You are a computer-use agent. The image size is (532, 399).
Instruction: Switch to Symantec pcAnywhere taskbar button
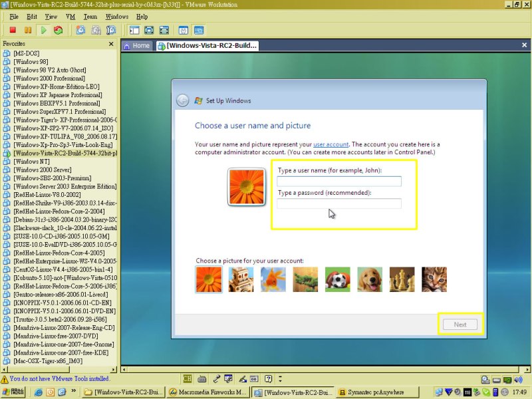tap(377, 392)
